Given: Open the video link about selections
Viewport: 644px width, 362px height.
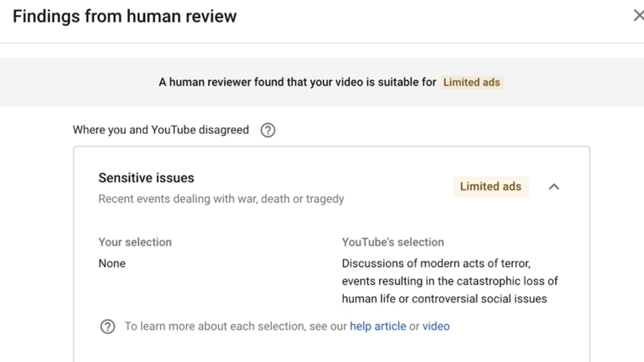Looking at the screenshot, I should pyautogui.click(x=436, y=326).
